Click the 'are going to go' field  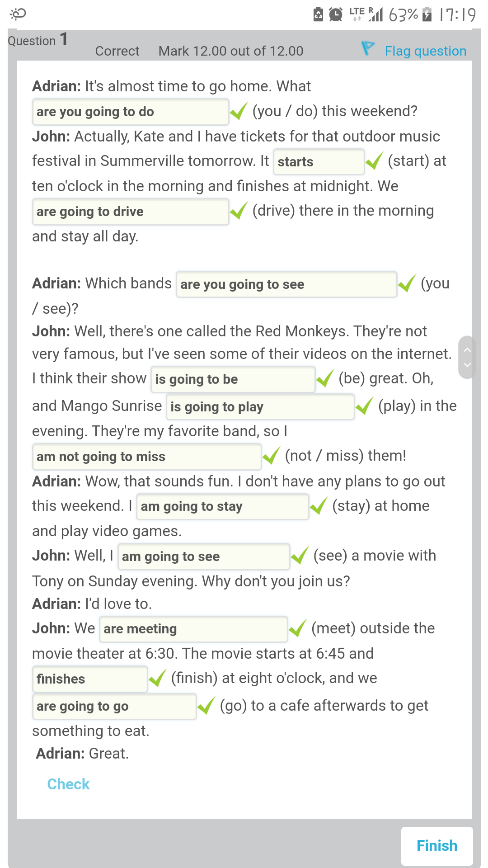114,706
